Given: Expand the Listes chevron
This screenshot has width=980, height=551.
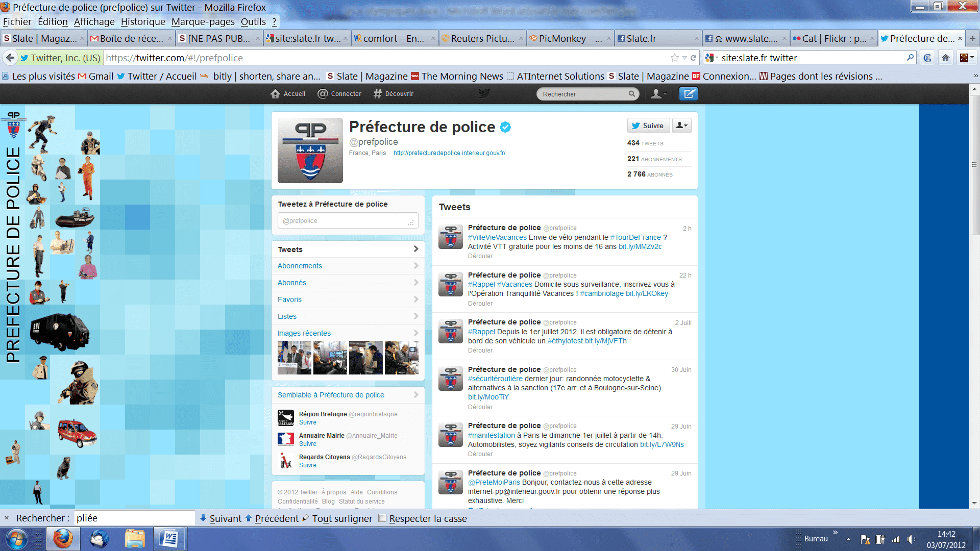Looking at the screenshot, I should [416, 316].
